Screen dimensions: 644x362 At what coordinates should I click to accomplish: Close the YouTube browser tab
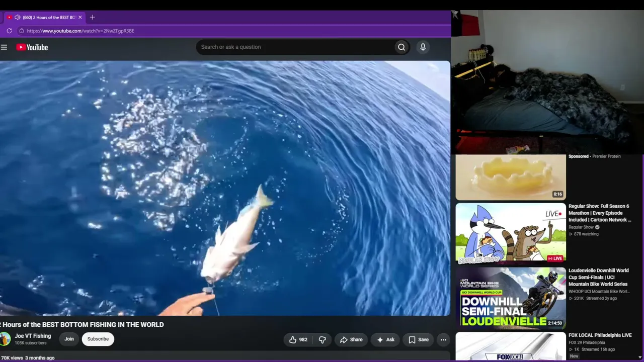[x=80, y=17]
